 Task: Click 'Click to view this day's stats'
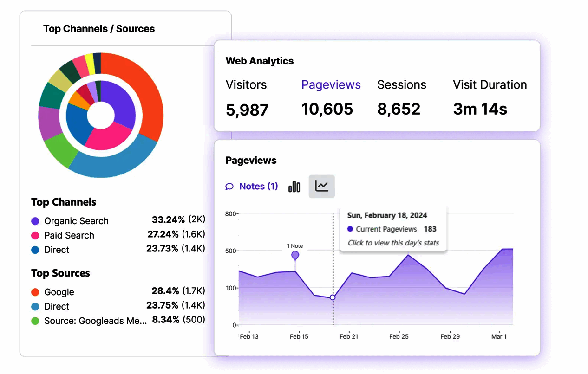click(393, 243)
